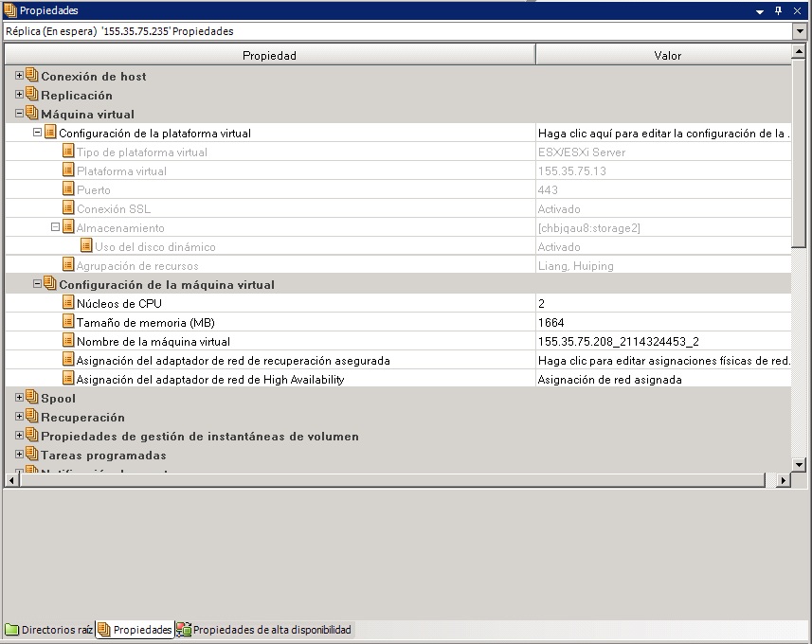Click the Propiedades panel title icon
This screenshot has height=644, width=812.
point(10,10)
